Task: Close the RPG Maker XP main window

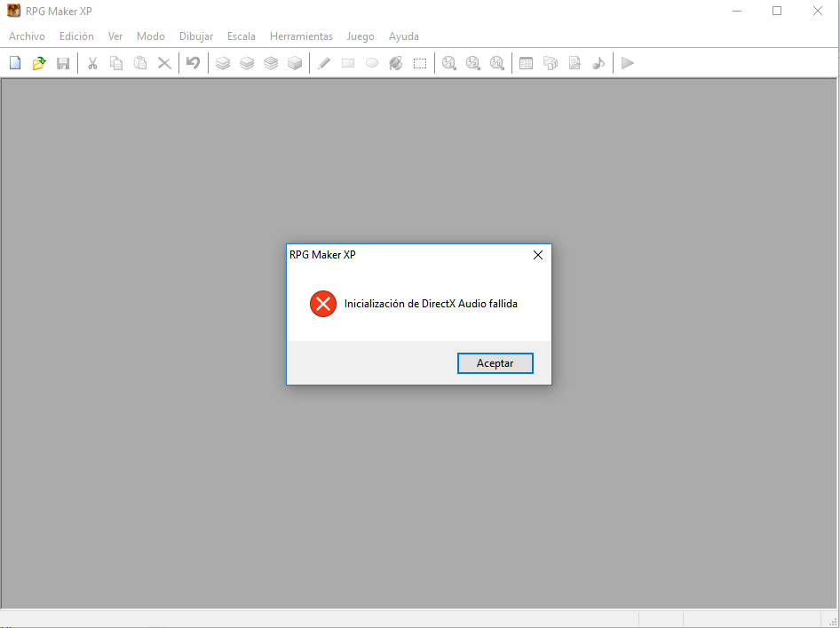Action: (818, 11)
